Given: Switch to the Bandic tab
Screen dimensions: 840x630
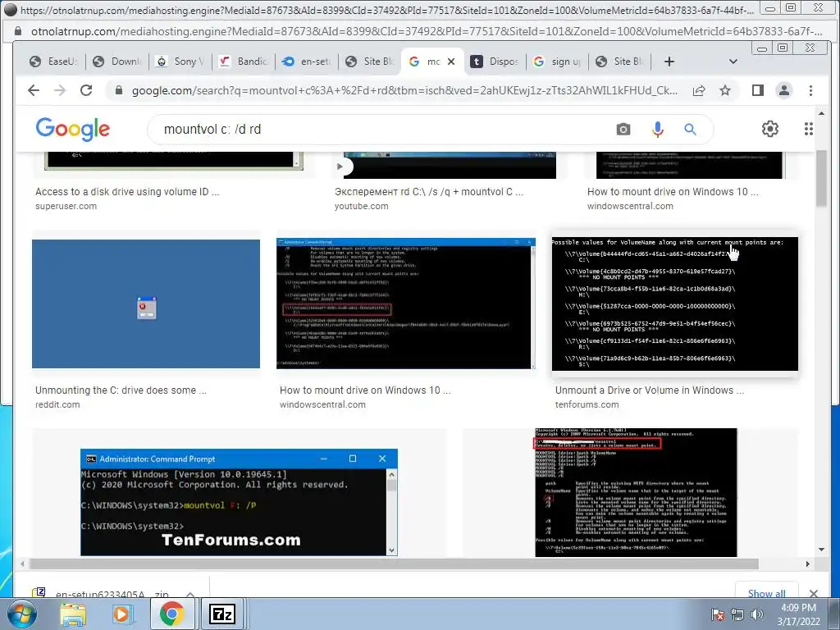Looking at the screenshot, I should (243, 62).
